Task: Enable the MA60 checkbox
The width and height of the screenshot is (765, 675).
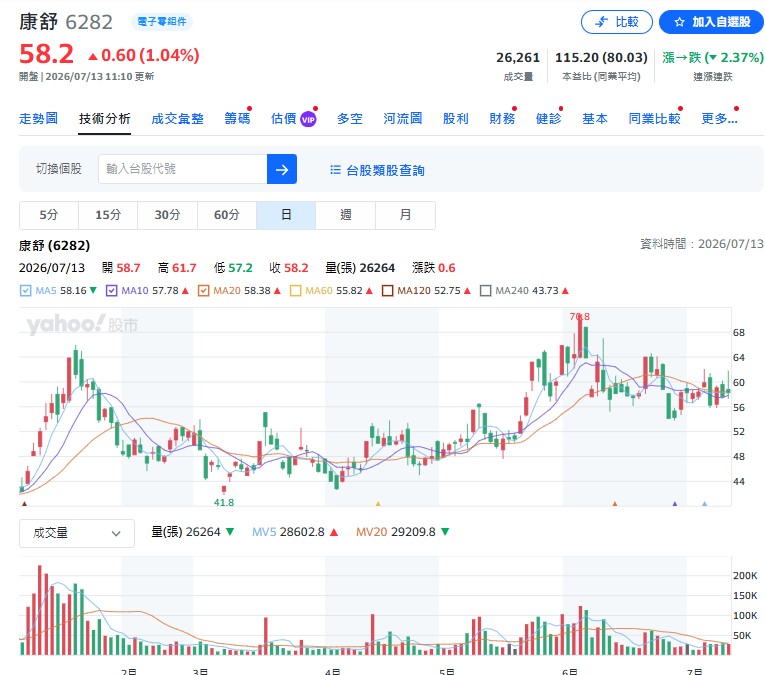Action: point(295,291)
